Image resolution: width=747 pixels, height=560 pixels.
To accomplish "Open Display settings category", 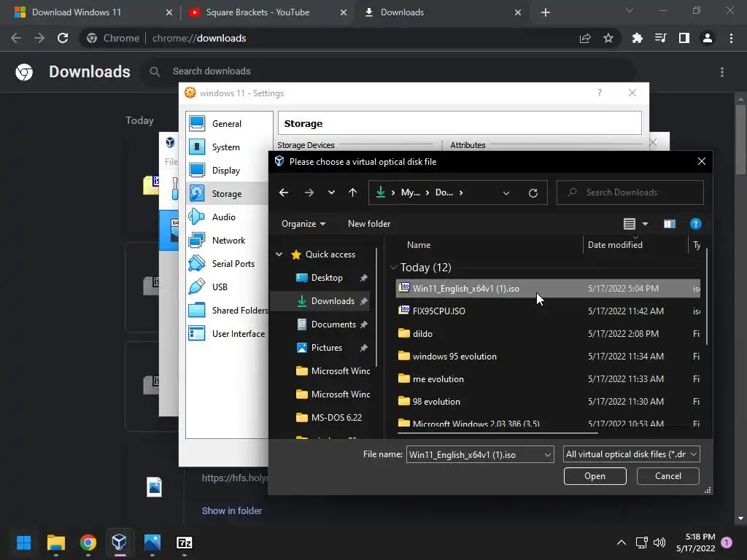I will [x=226, y=171].
